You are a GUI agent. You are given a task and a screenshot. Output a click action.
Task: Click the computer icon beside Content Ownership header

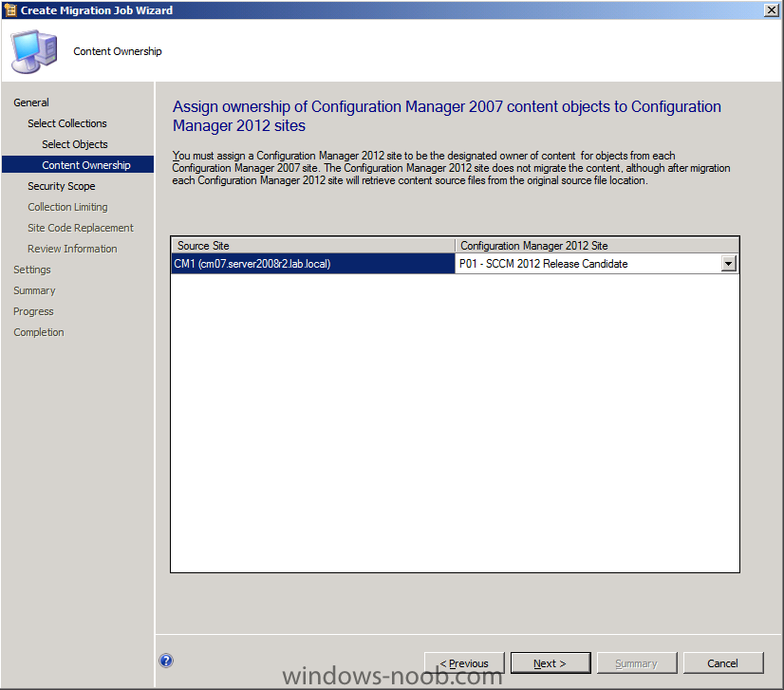(34, 51)
